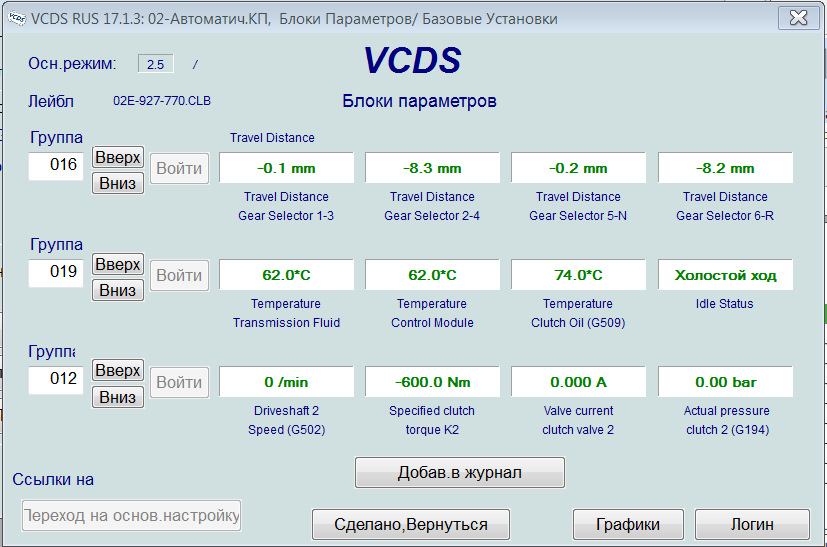The height and width of the screenshot is (547, 827).
Task: Close the VCDS measuring blocks window
Action: click(x=798, y=17)
